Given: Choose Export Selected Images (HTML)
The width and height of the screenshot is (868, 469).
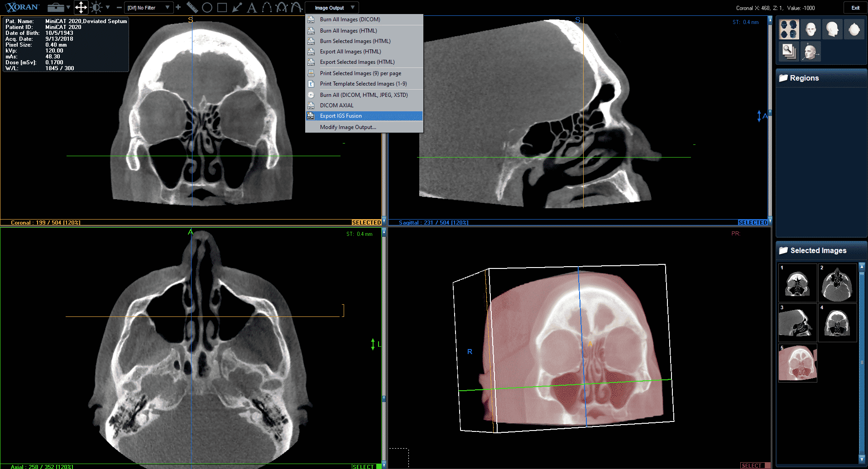Looking at the screenshot, I should tap(364, 62).
